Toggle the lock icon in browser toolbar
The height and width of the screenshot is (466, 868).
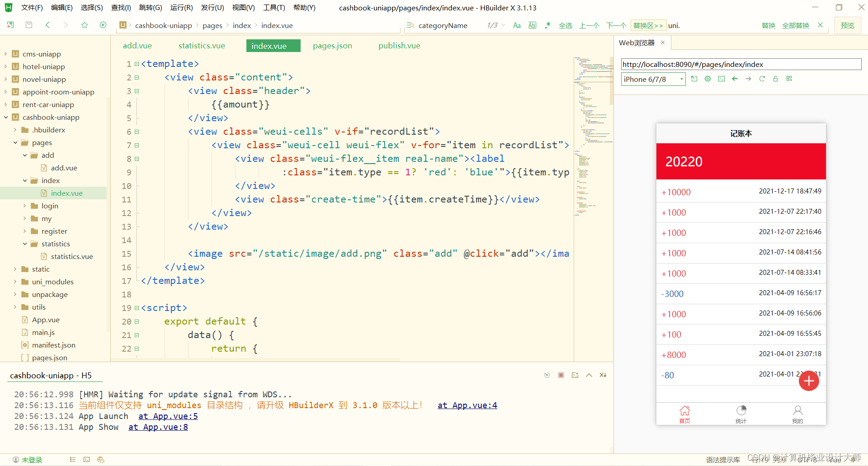(775, 79)
